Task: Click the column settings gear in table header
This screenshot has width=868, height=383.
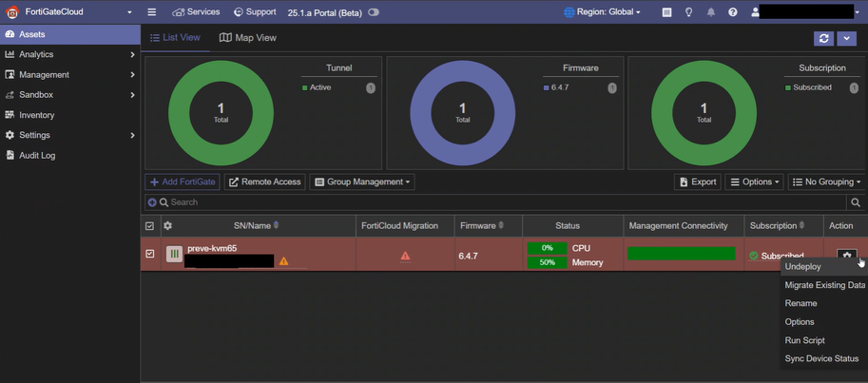Action: click(x=167, y=226)
